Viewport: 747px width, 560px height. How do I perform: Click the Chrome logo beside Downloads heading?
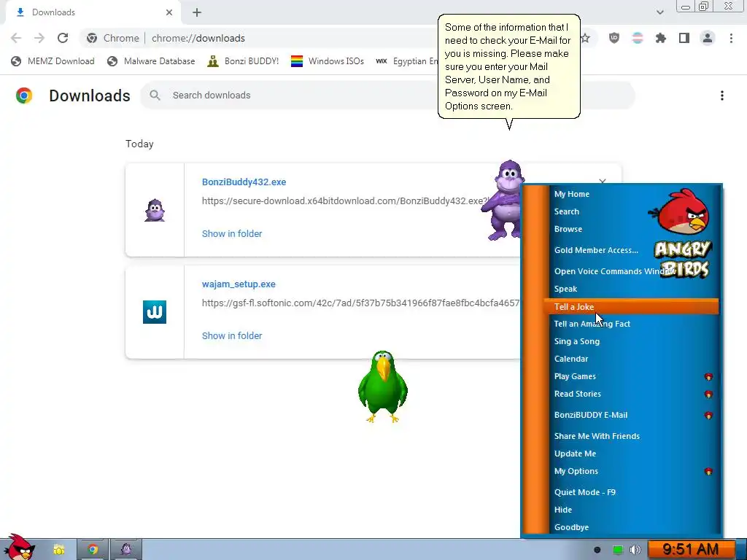point(24,96)
